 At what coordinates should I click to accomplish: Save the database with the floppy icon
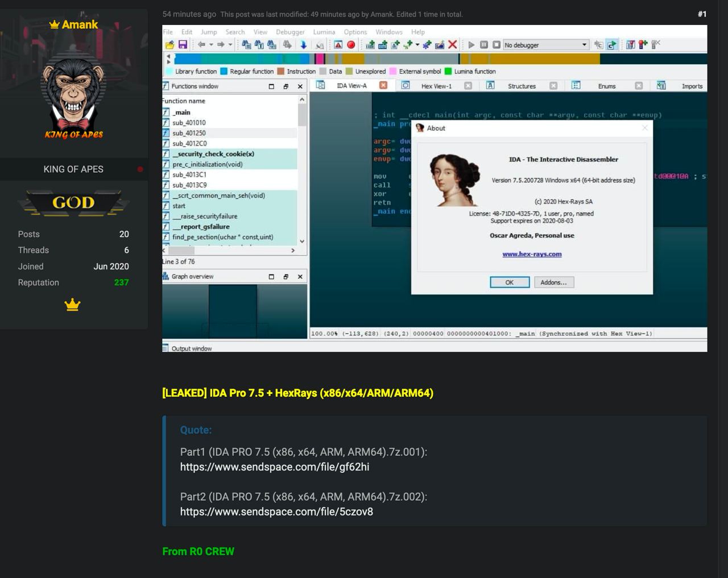(183, 45)
